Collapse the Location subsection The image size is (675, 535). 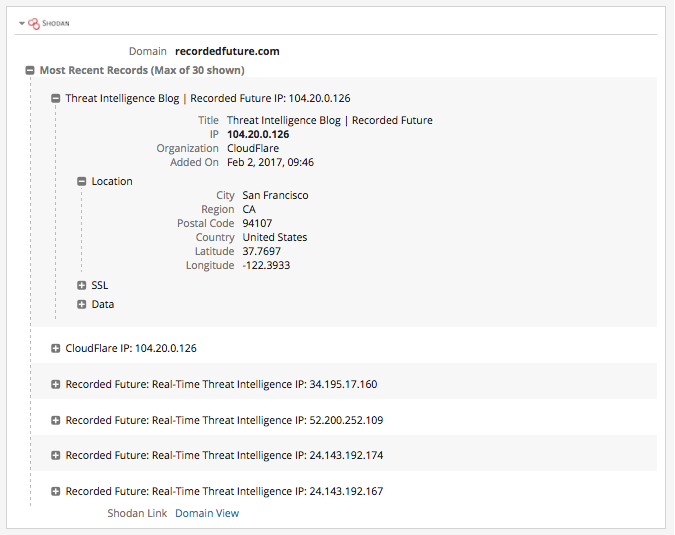point(82,182)
